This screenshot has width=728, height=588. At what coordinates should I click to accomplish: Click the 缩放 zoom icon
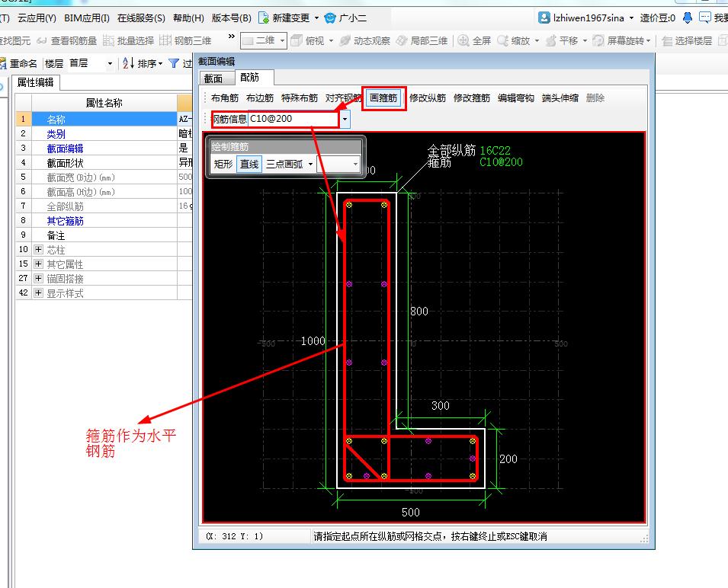pos(502,41)
